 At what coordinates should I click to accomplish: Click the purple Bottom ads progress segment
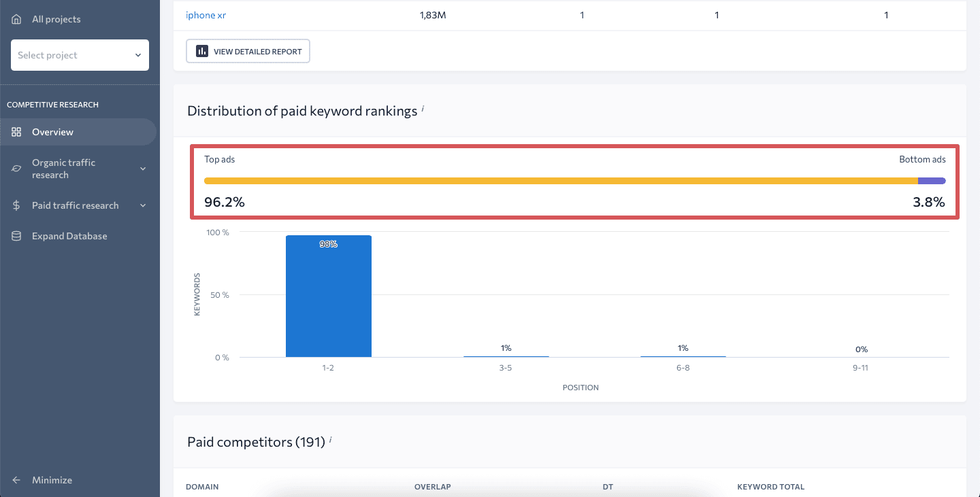932,181
